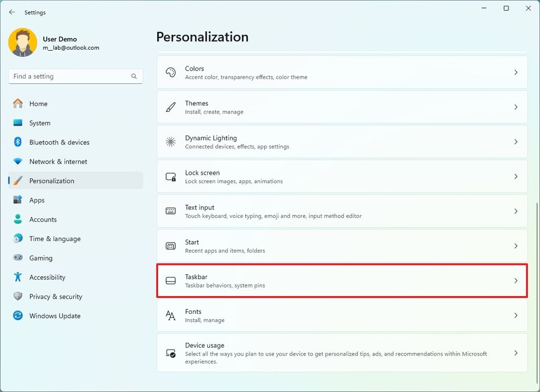This screenshot has height=392, width=540.
Task: Click the Taskbar row icon
Action: (x=171, y=281)
